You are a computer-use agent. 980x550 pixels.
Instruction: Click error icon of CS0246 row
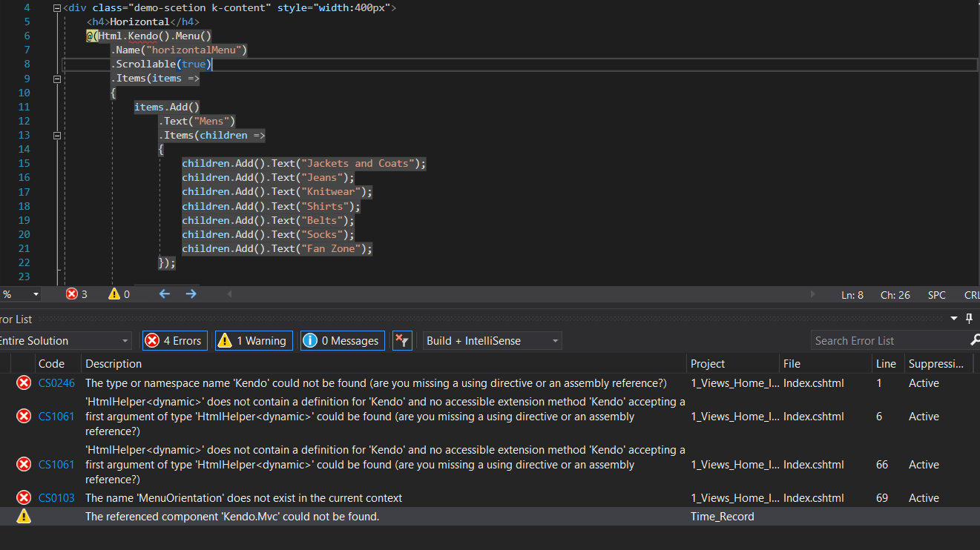tap(24, 383)
